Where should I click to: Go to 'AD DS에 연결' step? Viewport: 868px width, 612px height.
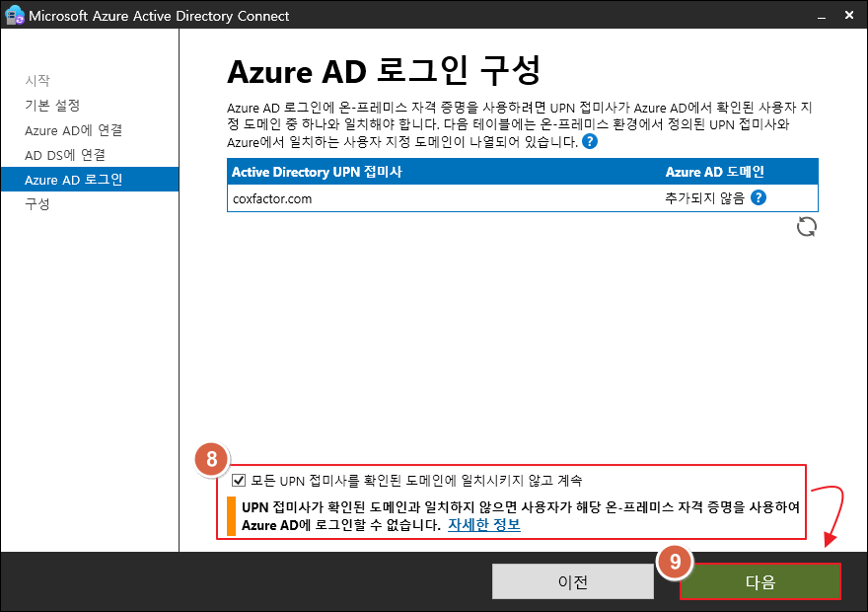65,155
